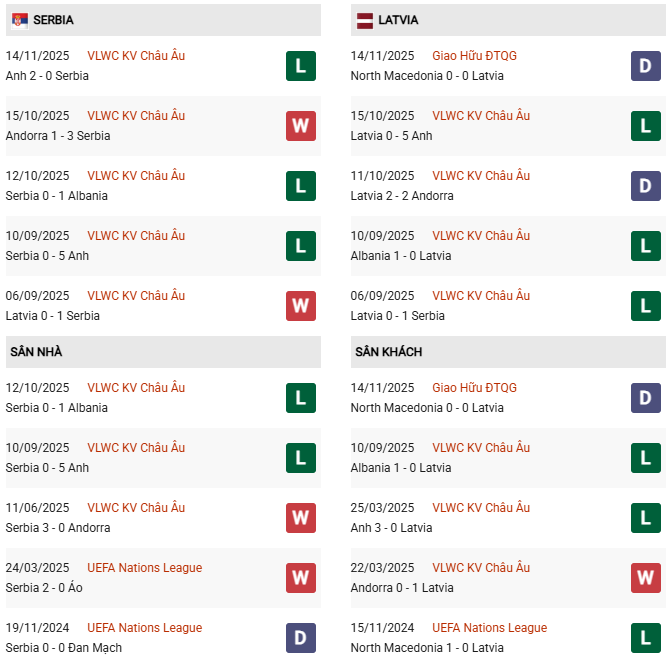Click the L badge for North Macedonia 1 - 0 Latvia
Viewport: 666px width, 662px height.
646,638
